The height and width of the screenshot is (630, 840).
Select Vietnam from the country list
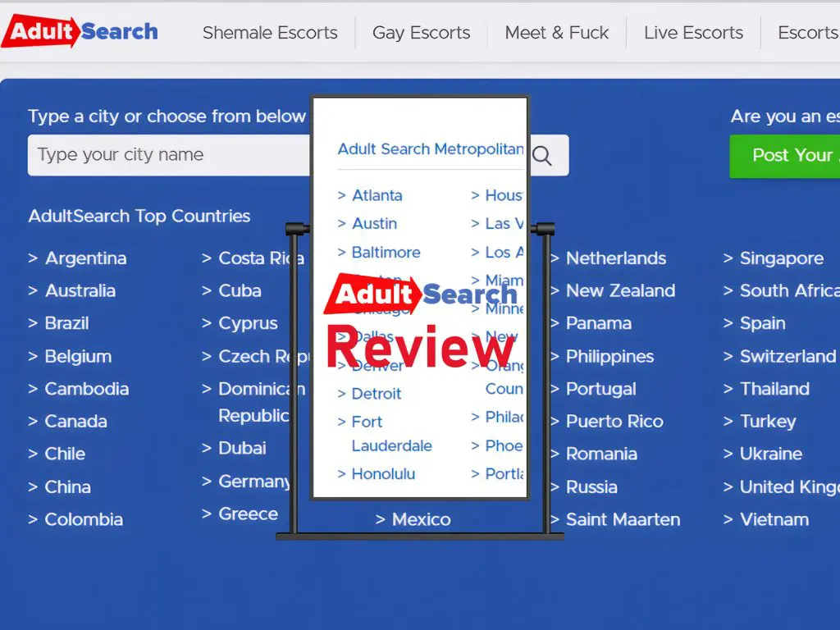pos(774,519)
